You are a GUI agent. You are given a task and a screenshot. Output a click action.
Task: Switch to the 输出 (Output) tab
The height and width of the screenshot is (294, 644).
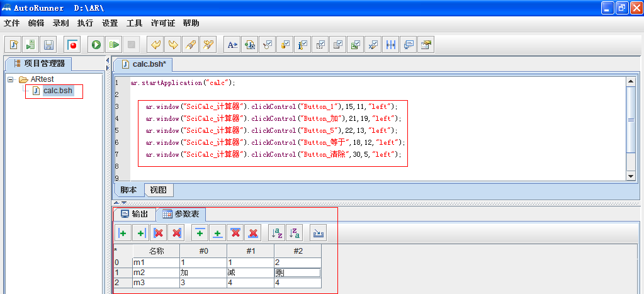click(x=134, y=214)
